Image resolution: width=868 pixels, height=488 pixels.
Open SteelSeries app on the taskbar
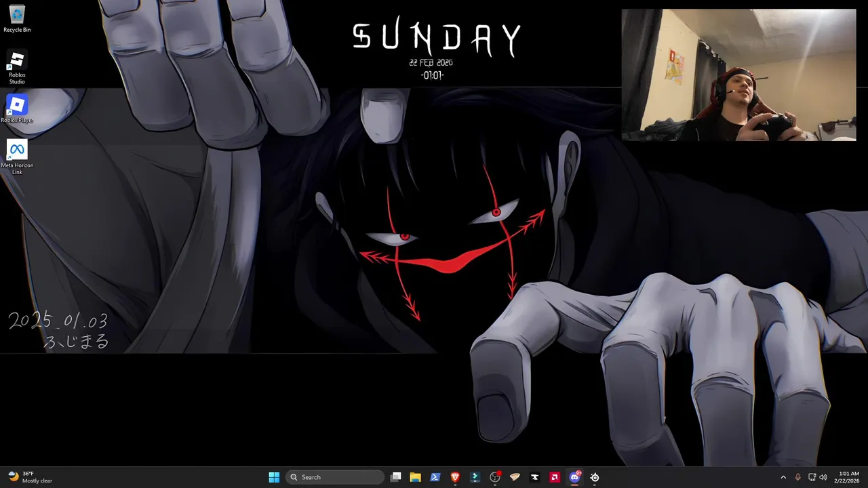click(x=595, y=477)
